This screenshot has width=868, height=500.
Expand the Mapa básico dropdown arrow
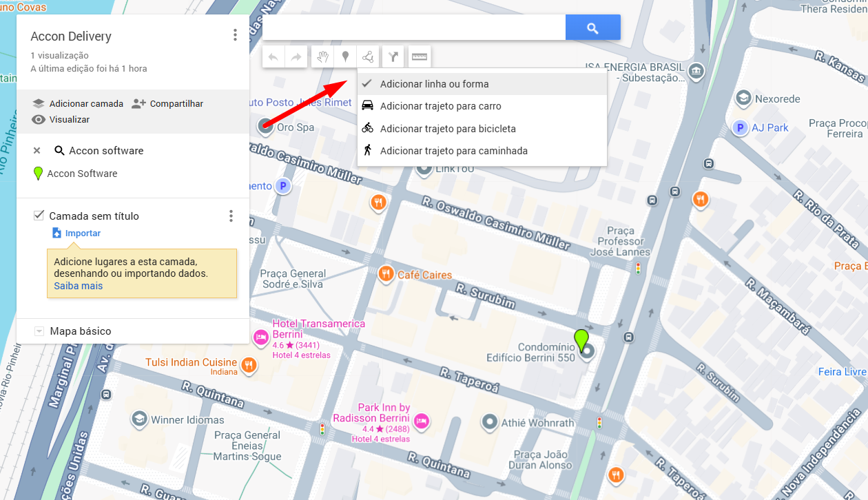[x=39, y=331]
